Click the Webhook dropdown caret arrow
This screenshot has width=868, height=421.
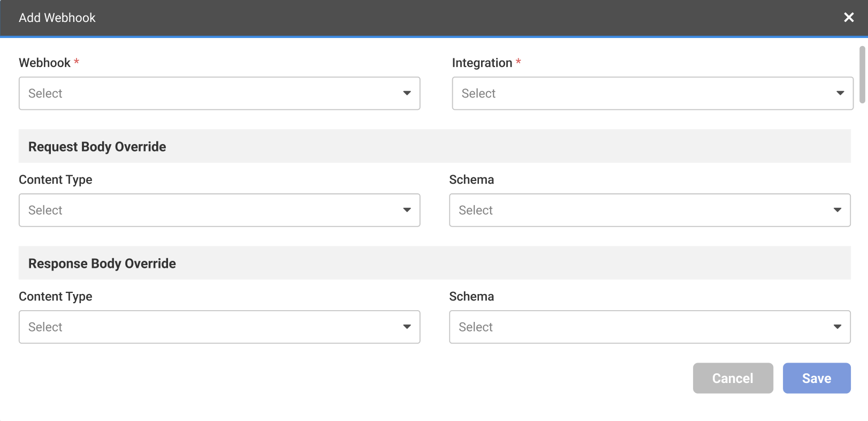click(407, 93)
